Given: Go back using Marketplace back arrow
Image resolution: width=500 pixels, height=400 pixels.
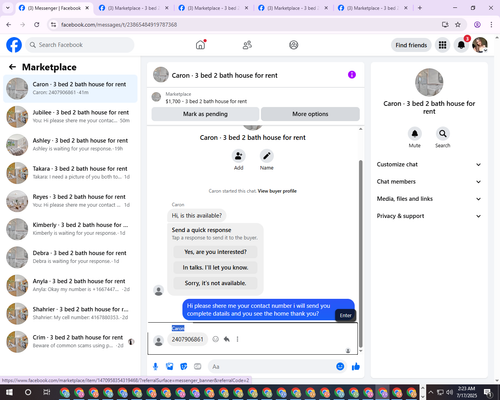Looking at the screenshot, I should click(x=12, y=67).
